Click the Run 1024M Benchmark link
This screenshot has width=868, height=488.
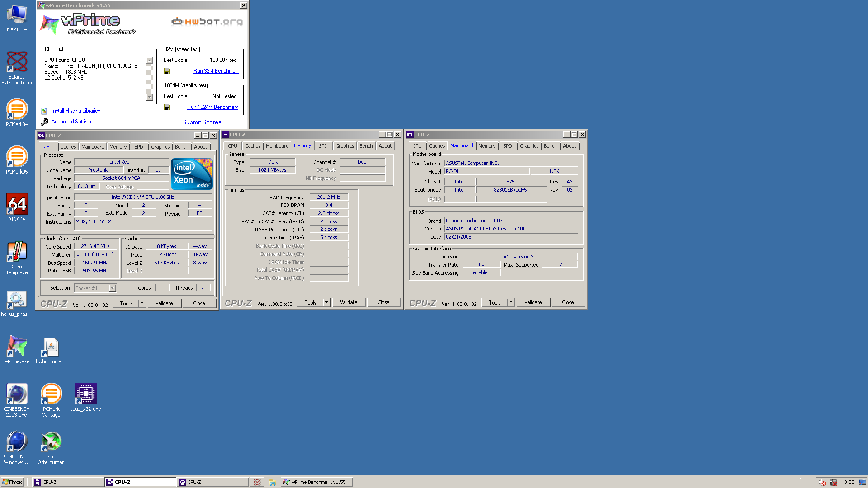point(212,107)
